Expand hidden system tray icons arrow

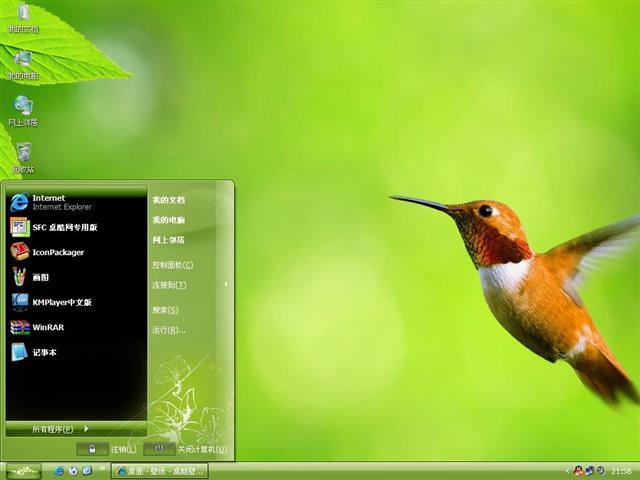pos(567,471)
